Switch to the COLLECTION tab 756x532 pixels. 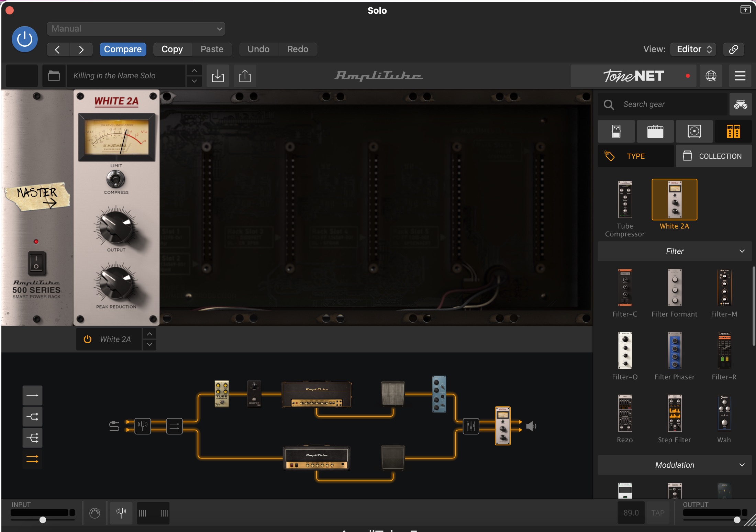714,156
